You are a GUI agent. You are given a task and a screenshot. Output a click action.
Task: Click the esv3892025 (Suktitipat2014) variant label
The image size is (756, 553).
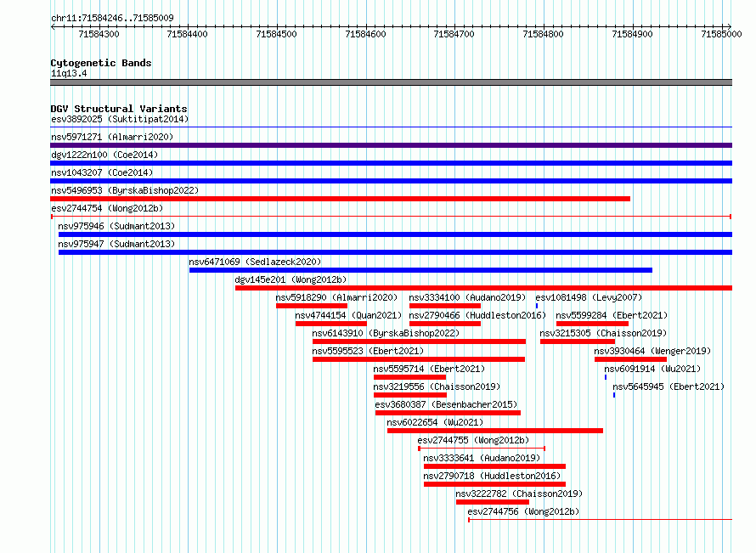pyautogui.click(x=120, y=119)
